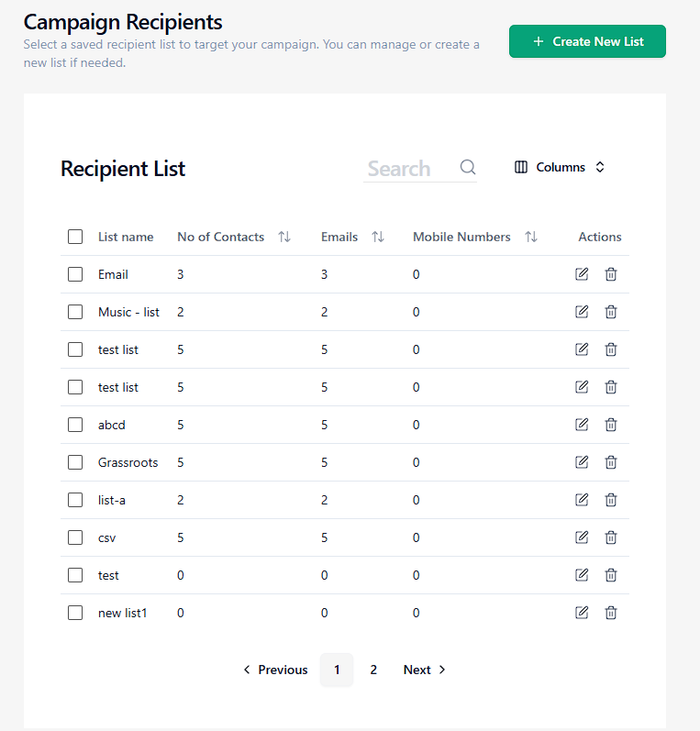Go to Next page

tap(425, 670)
